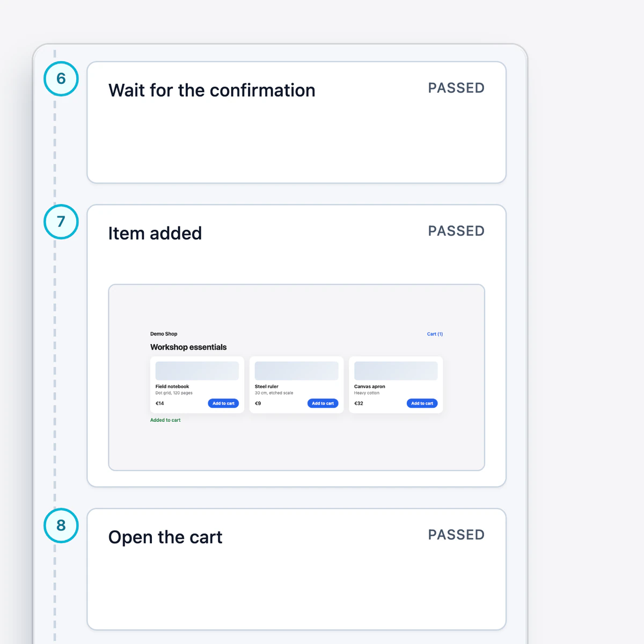The image size is (644, 644).
Task: Click the "Field notebook" product name
Action: coord(172,386)
